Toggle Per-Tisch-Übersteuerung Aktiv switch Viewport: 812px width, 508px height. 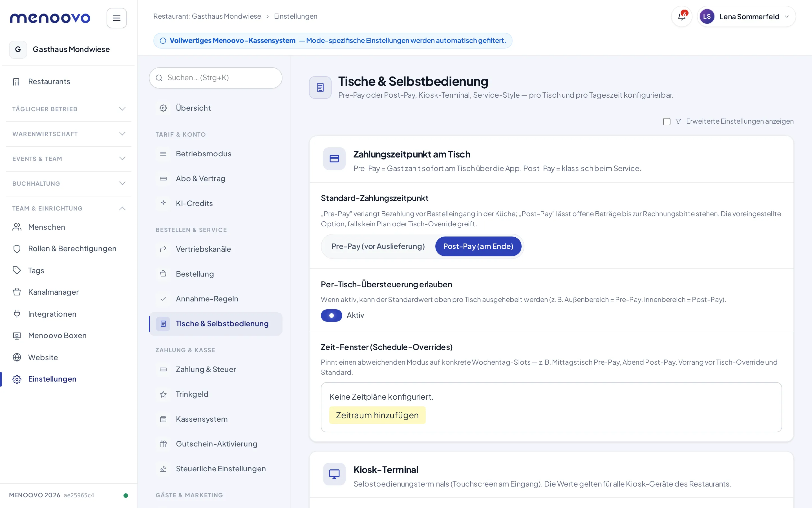[x=331, y=315]
